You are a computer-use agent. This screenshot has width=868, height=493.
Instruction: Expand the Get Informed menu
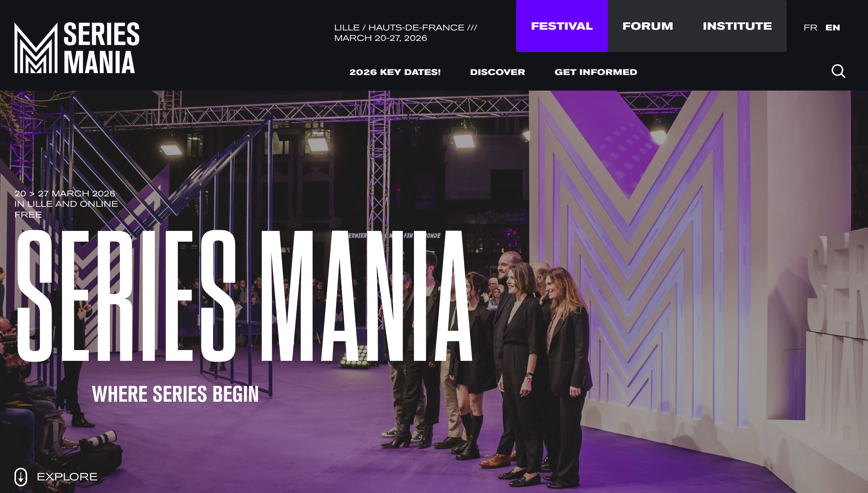click(x=596, y=72)
